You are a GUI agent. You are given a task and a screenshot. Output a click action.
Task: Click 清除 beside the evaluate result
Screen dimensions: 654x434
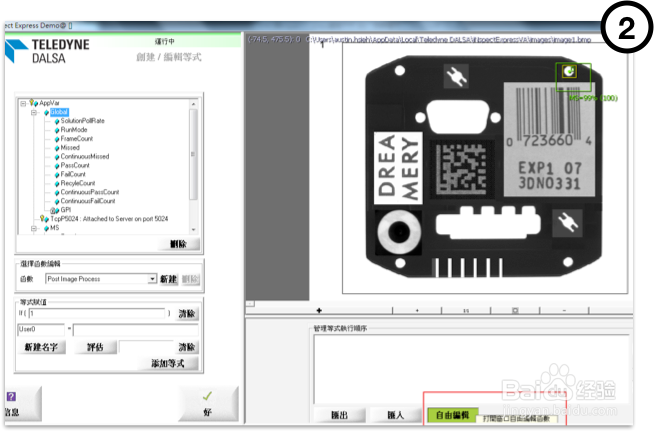coord(187,347)
